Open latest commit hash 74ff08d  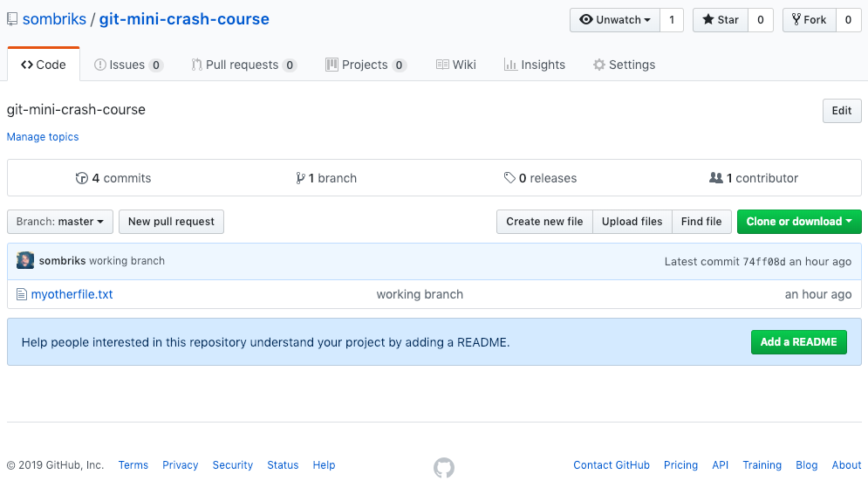click(764, 262)
